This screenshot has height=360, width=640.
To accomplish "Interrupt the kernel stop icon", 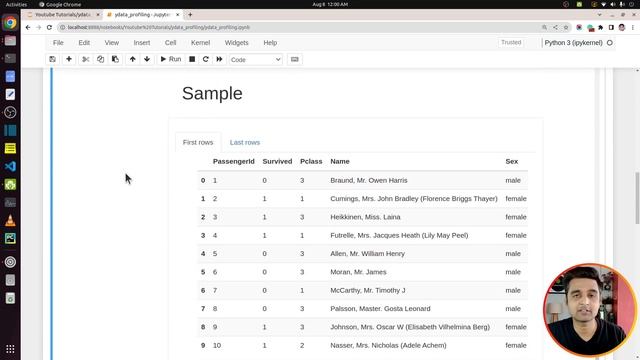I will click(192, 59).
